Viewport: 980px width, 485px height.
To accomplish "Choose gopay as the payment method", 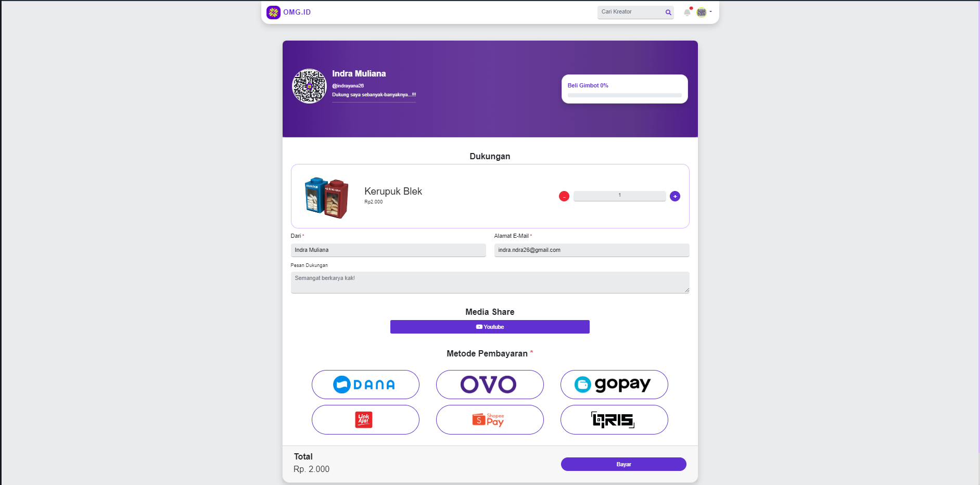I will coord(614,385).
